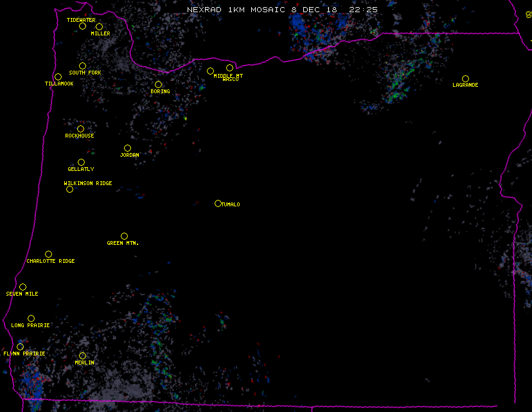
Task: Click the Wilkinson Ridge station circle
Action: [x=69, y=189]
